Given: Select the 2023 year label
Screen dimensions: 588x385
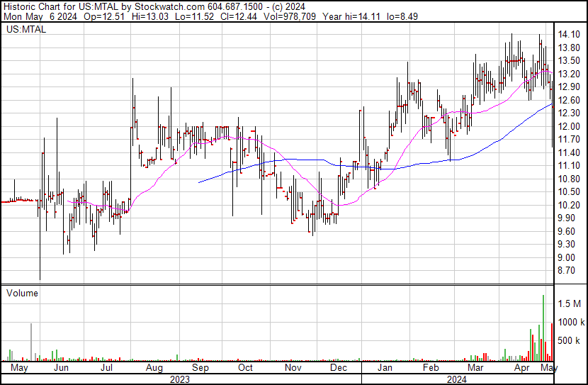Looking at the screenshot, I should 179,379.
